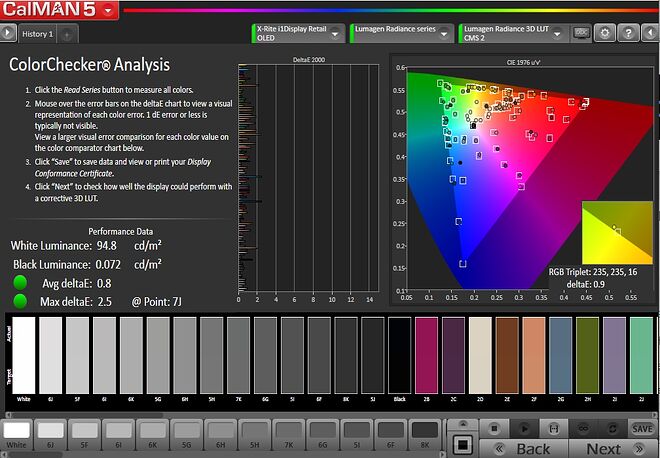Click the magenta 2B comparator swatch
This screenshot has width=660, height=458.
pyautogui.click(x=427, y=355)
